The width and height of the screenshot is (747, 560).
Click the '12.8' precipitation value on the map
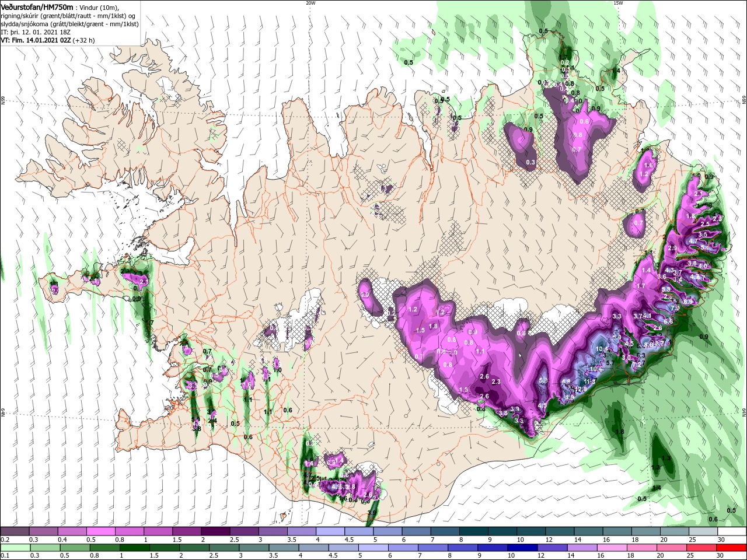point(580,389)
